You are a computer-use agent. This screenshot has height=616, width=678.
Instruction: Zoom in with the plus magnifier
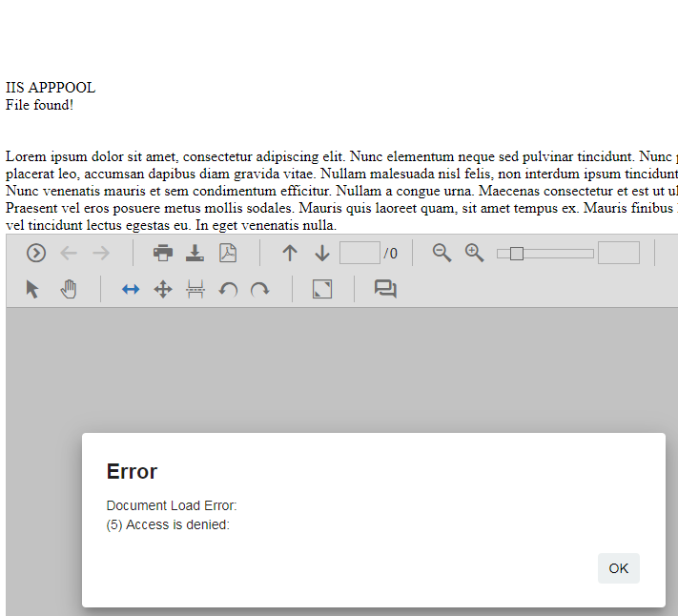pos(474,253)
